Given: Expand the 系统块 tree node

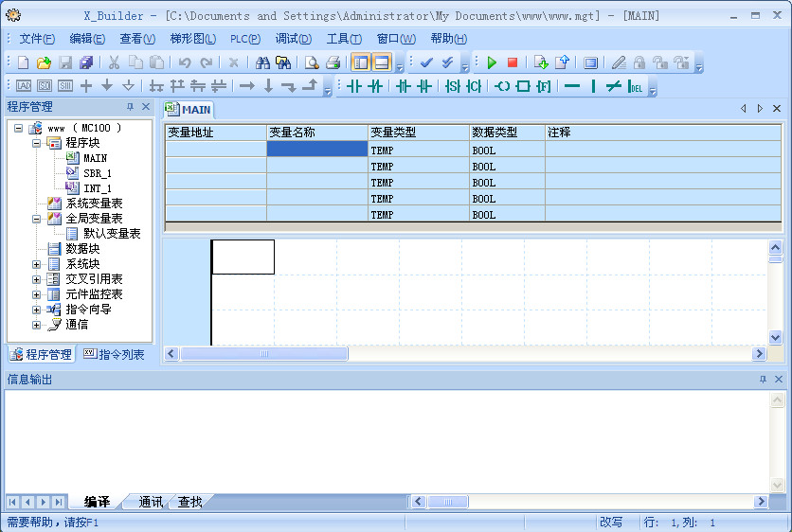Looking at the screenshot, I should (36, 264).
